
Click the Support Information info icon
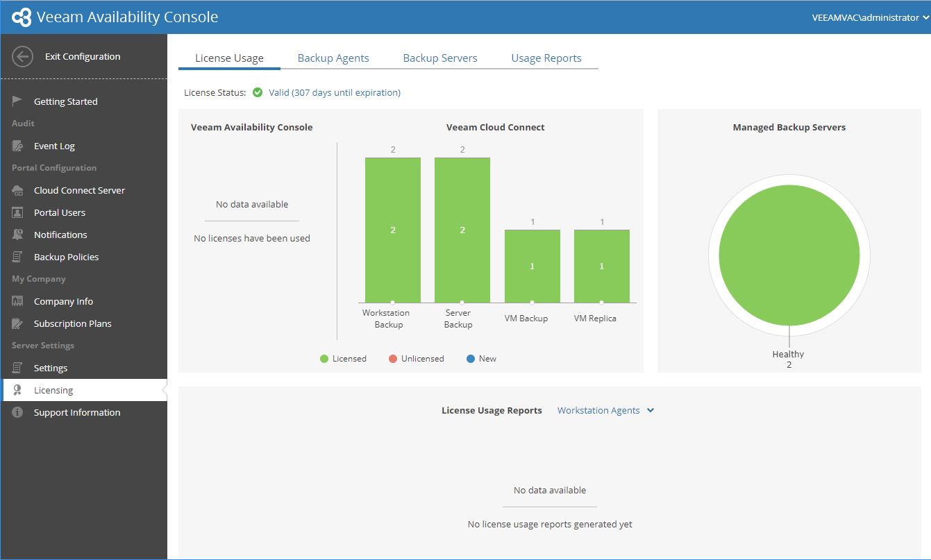[18, 412]
